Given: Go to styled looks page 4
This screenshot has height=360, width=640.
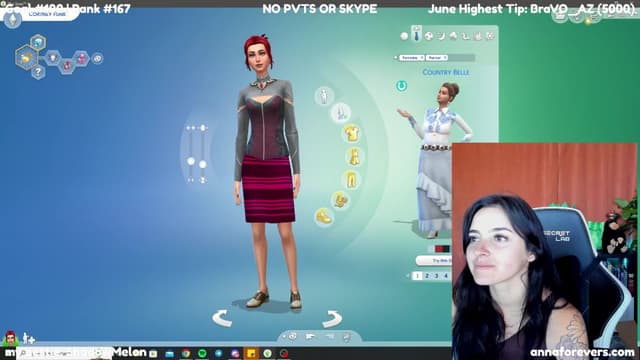Looking at the screenshot, I should 446,276.
